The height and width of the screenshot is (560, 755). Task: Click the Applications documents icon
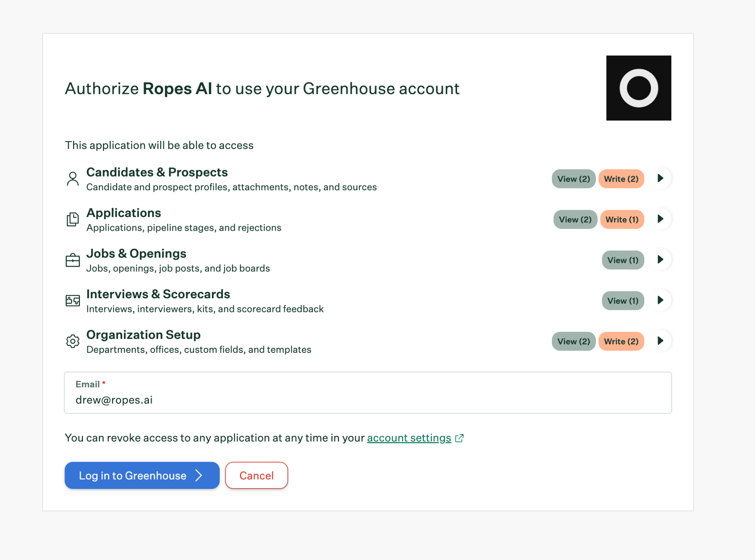coord(73,219)
